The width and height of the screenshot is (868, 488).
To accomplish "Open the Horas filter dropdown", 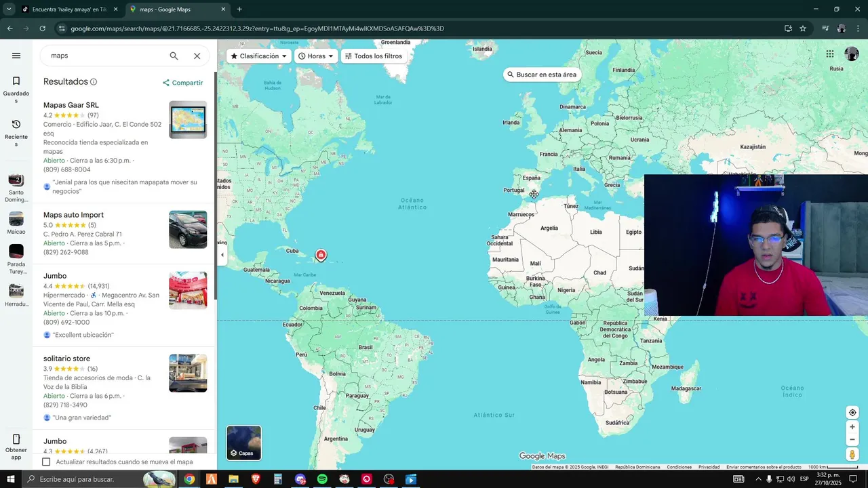I will click(316, 56).
